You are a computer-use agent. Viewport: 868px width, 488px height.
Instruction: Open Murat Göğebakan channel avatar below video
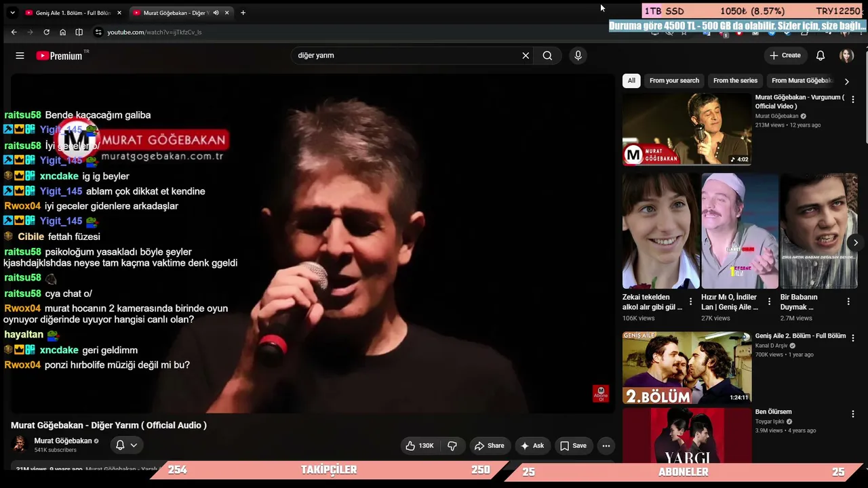coord(20,444)
